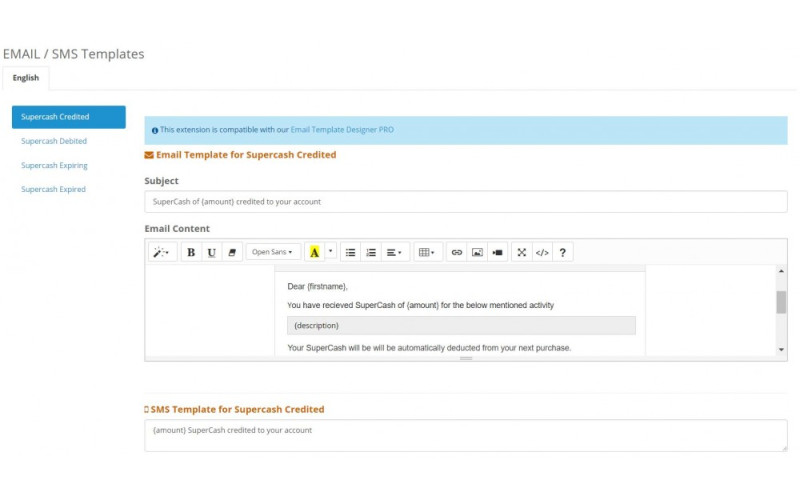The width and height of the screenshot is (800, 500).
Task: Select the Supercash Debited template
Action: click(54, 141)
